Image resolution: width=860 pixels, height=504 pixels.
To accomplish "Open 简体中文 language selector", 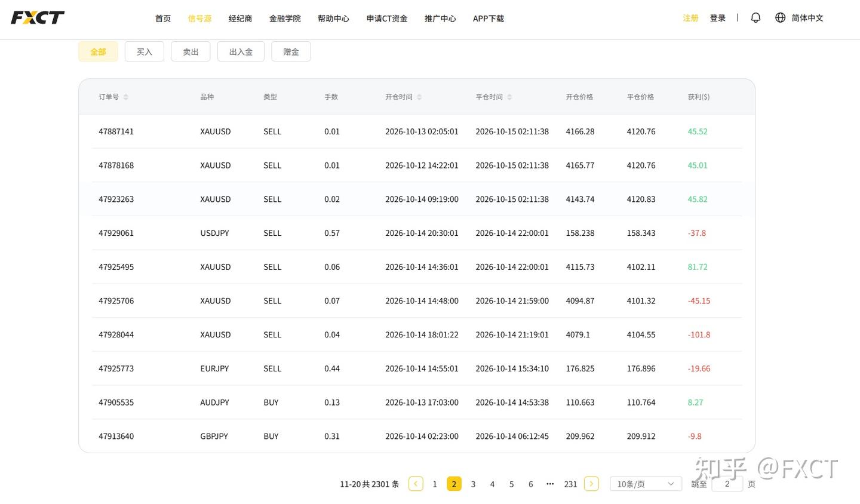I will tap(807, 18).
